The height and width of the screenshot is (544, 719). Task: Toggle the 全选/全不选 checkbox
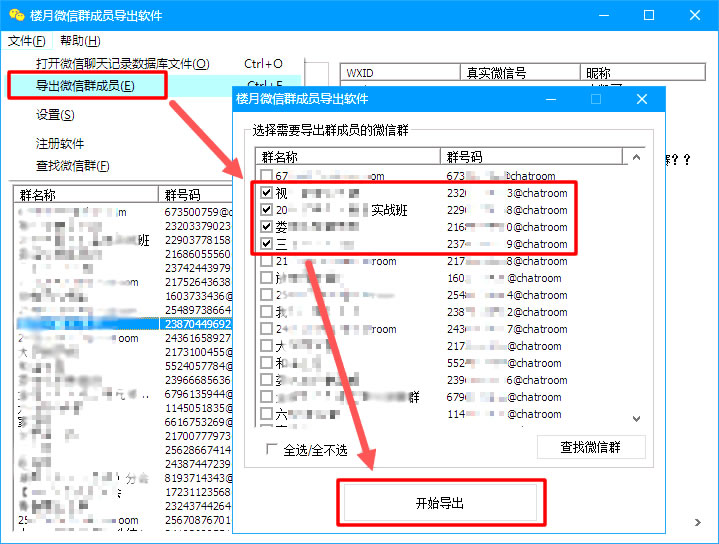point(271,449)
